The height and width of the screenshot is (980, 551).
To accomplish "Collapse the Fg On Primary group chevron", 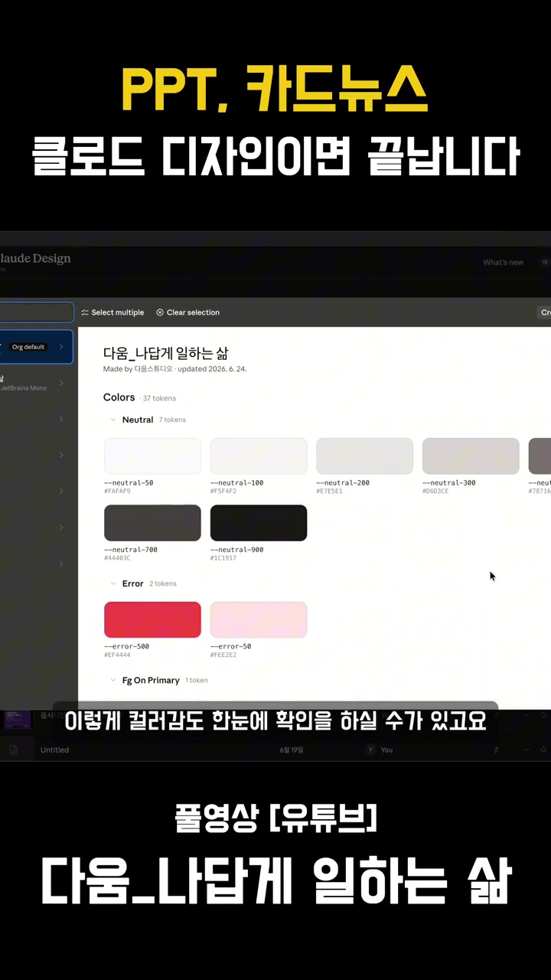I will tap(113, 680).
